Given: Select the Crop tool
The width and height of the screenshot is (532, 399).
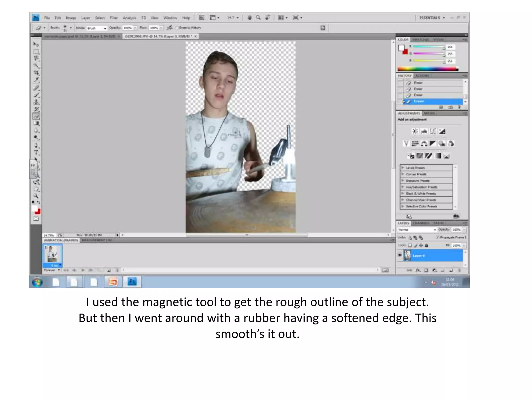Looking at the screenshot, I should click(36, 72).
